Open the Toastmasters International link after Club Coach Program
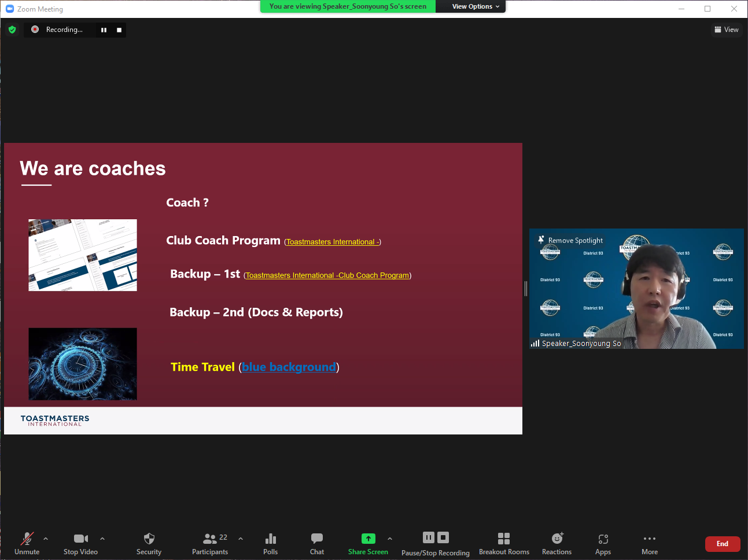 coord(333,242)
